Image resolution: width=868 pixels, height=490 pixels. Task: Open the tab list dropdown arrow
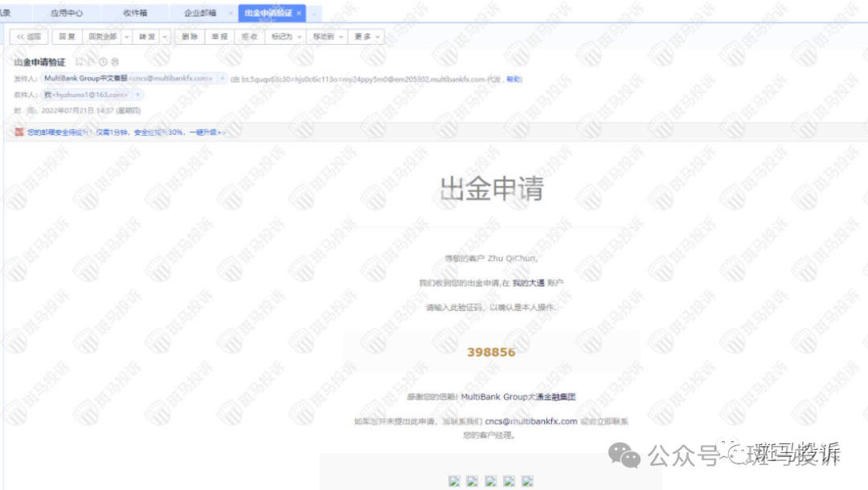pos(314,14)
